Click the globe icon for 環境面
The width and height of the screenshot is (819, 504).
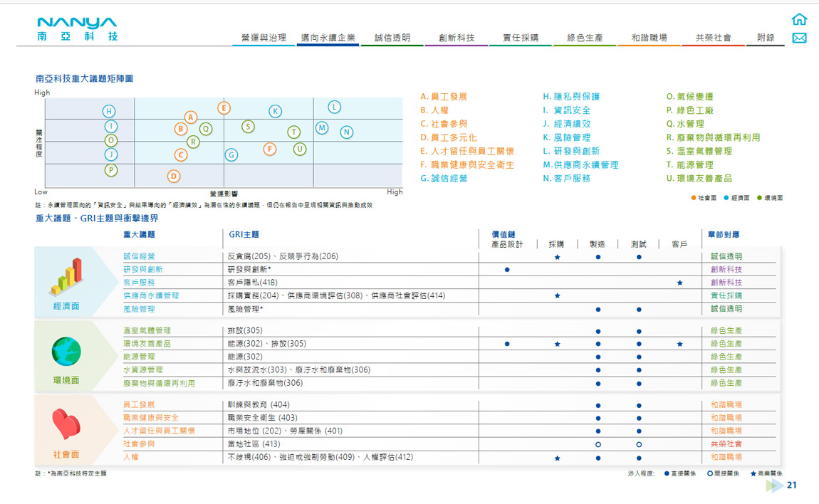click(x=66, y=351)
